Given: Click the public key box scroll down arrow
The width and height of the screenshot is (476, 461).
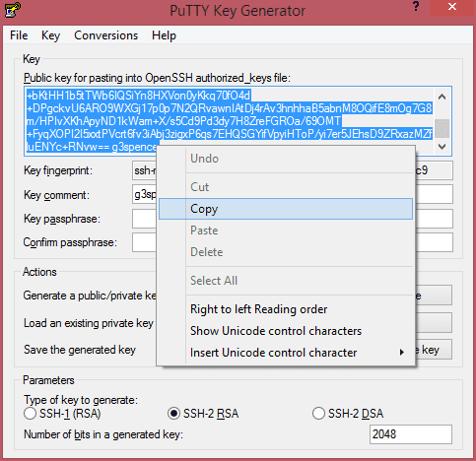Looking at the screenshot, I should click(442, 146).
